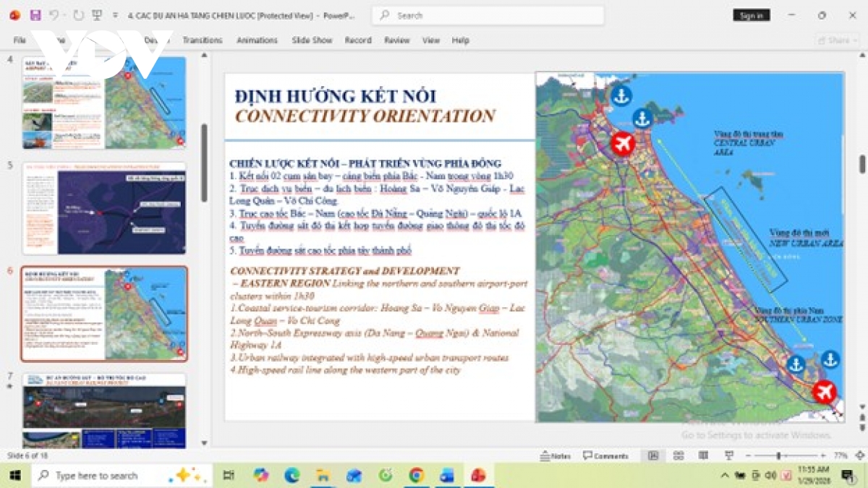Screen dimensions: 868x488
Task: Click the Redo icon in Quick Access Toolbar
Action: [78, 14]
